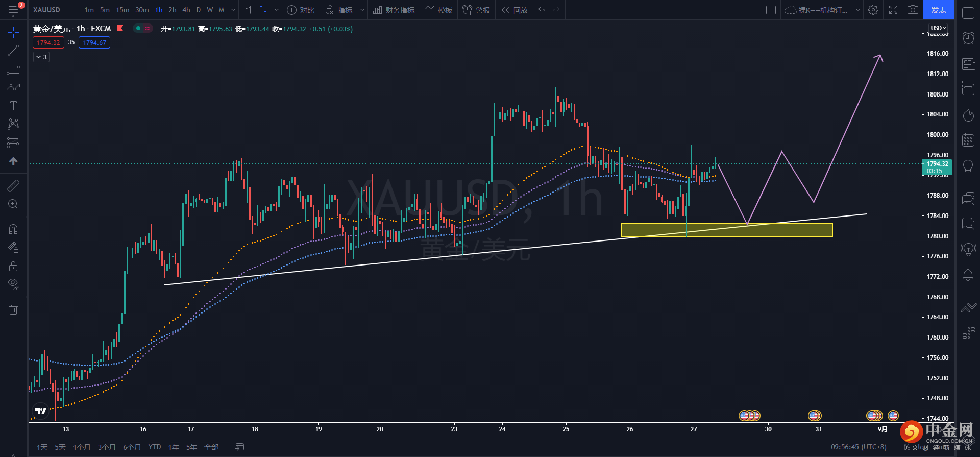
Task: Open the go-to-date icon
Action: (x=239, y=447)
